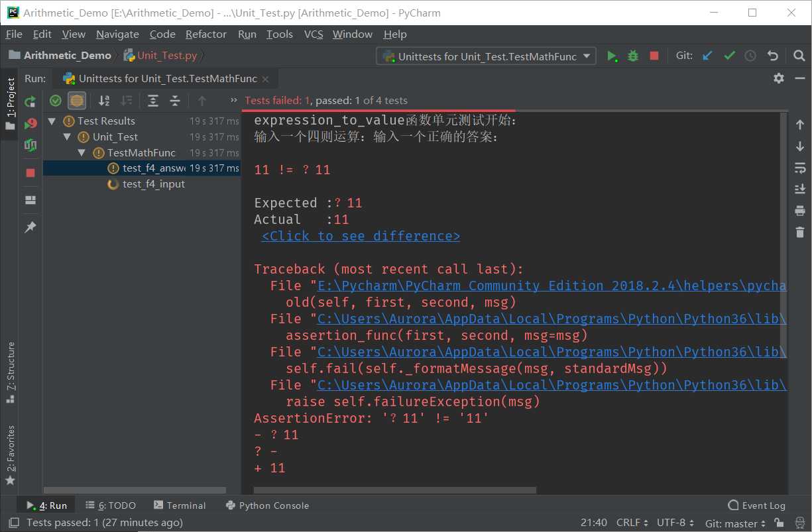Toggle Sort Alphabetically for the test tree

(x=104, y=101)
